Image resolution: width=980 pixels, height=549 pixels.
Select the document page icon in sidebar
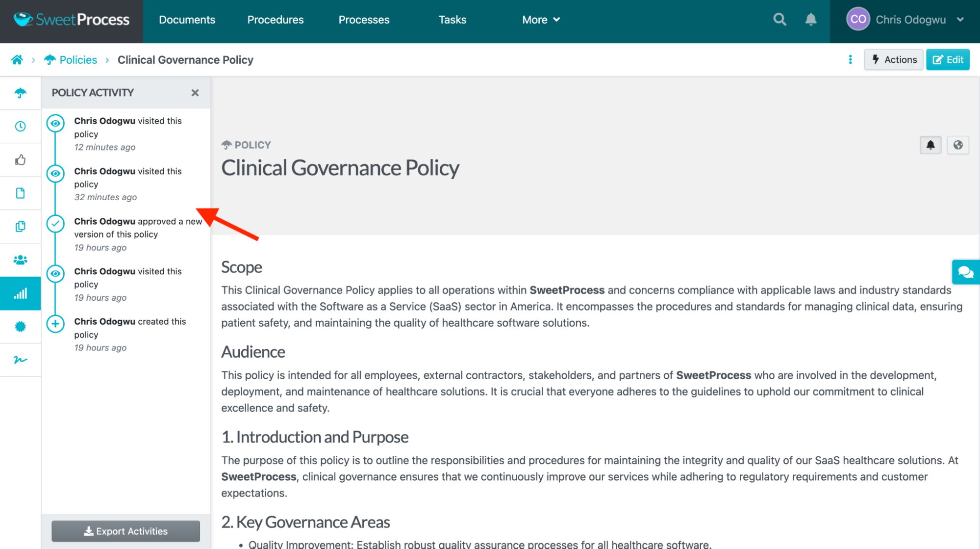coord(20,193)
